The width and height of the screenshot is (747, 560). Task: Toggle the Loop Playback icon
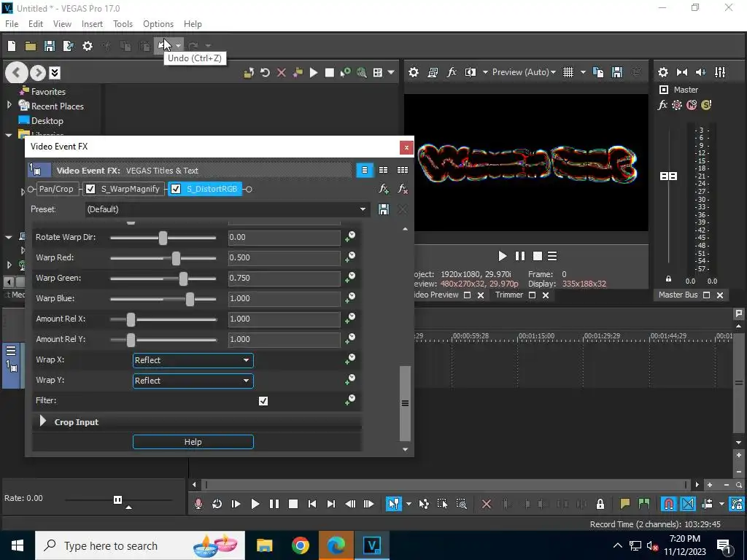217,504
